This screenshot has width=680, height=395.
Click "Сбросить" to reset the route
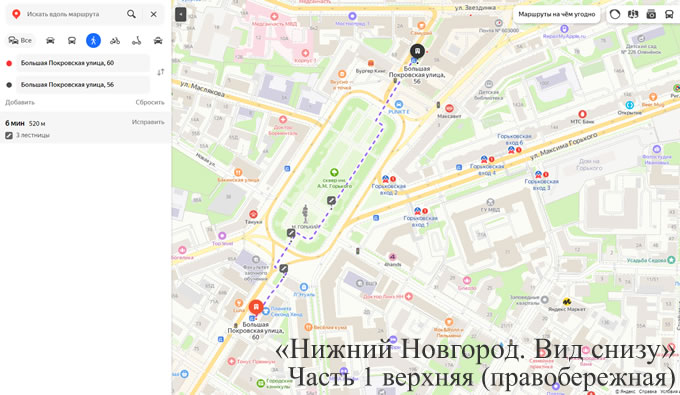150,102
